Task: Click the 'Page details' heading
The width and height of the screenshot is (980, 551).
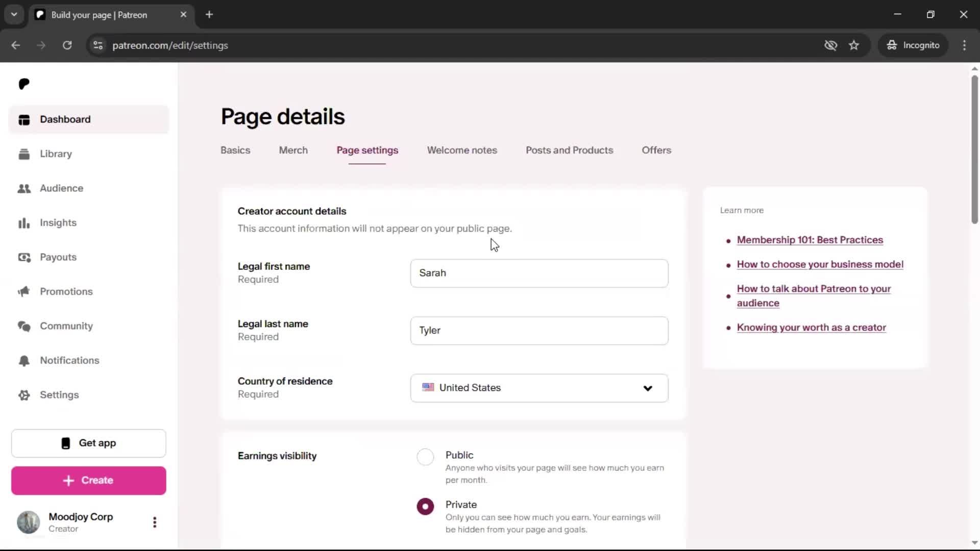Action: pos(283,117)
